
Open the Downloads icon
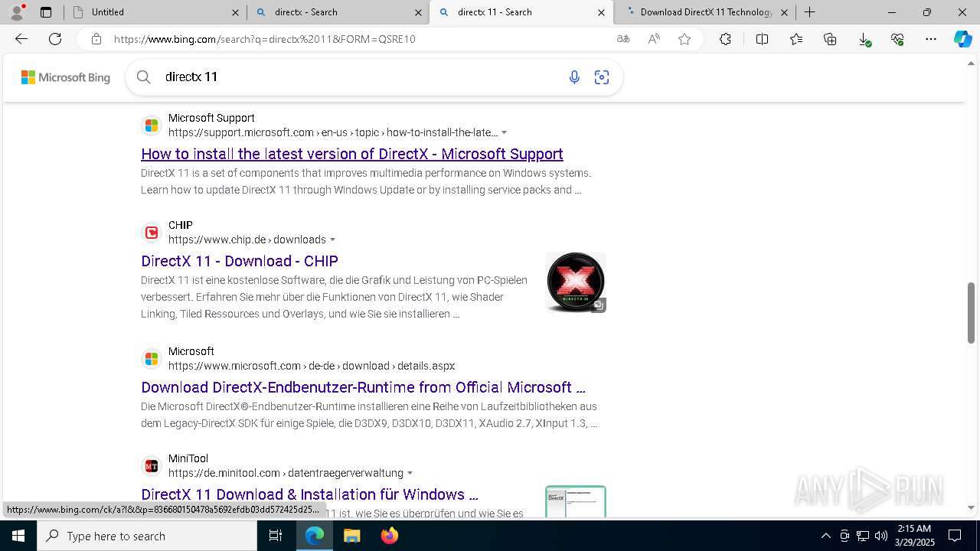(864, 39)
